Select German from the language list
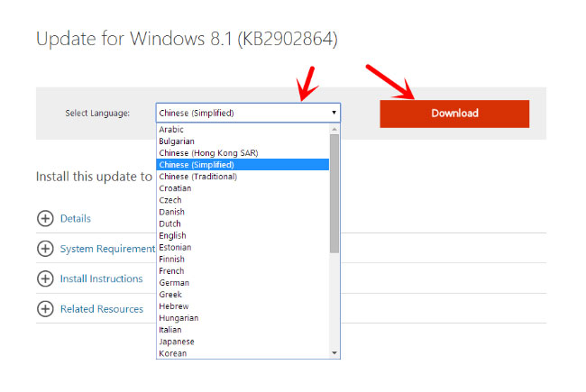The image size is (586, 392). coord(243,282)
